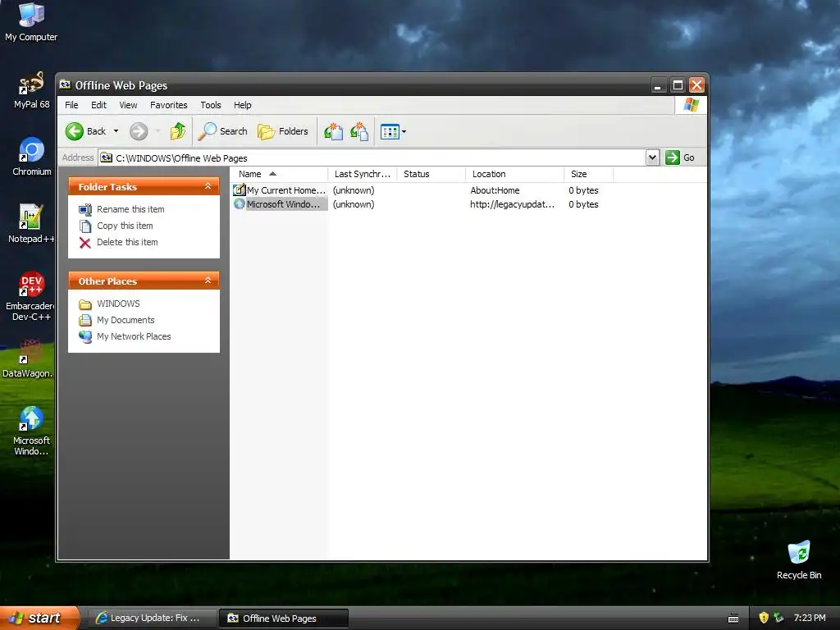Viewport: 840px width, 630px height.
Task: Open the View menu
Action: pos(128,105)
